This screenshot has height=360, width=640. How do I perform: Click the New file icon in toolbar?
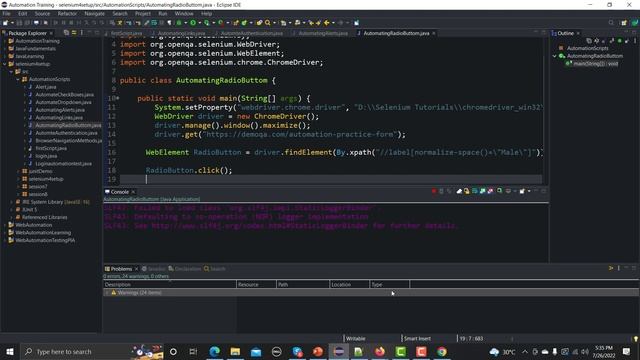pyautogui.click(x=6, y=23)
